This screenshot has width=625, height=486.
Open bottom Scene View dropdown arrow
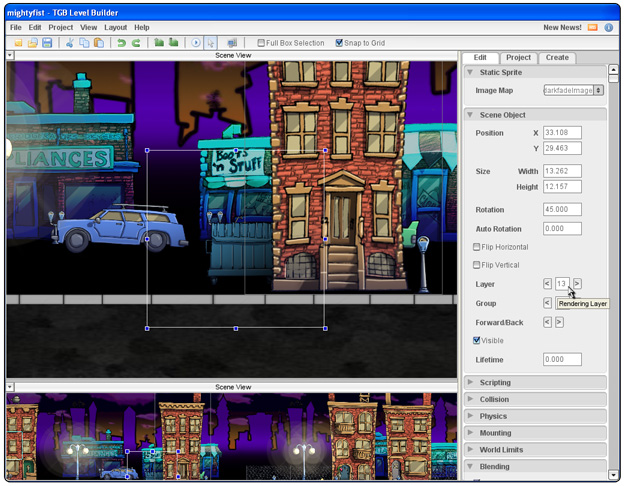[x=10, y=387]
